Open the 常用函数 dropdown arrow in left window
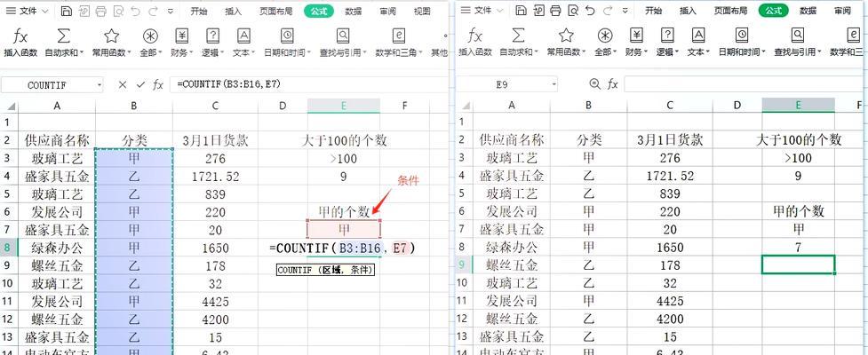 (x=130, y=53)
